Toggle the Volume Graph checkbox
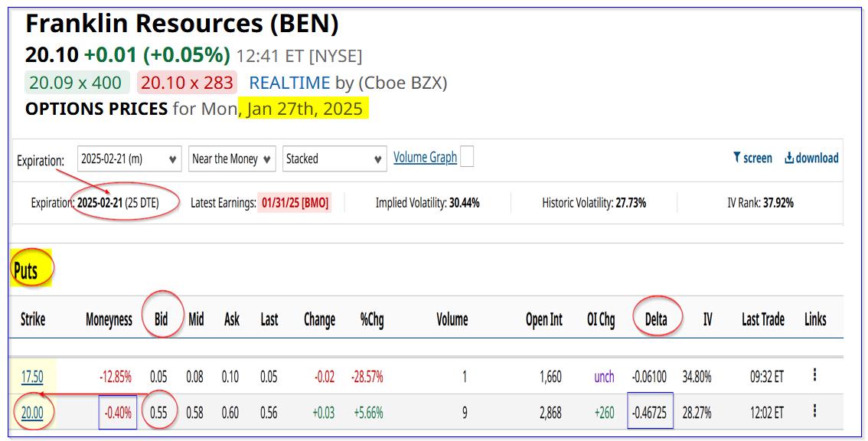 pos(466,157)
